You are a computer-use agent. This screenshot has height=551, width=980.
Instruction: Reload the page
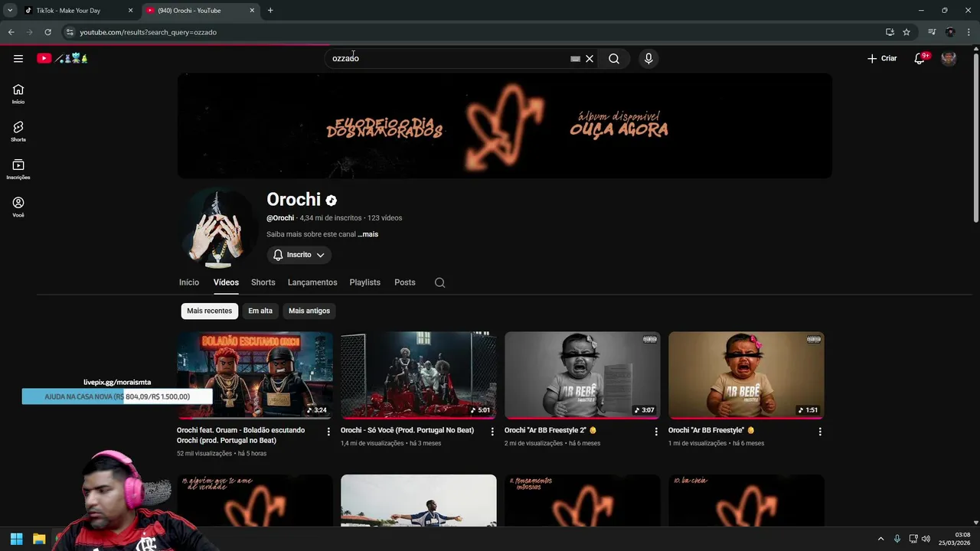47,32
